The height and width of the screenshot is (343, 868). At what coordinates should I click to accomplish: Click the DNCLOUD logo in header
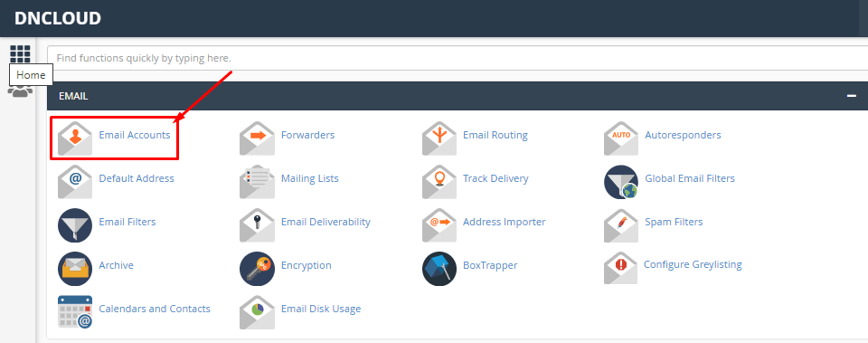tap(58, 18)
